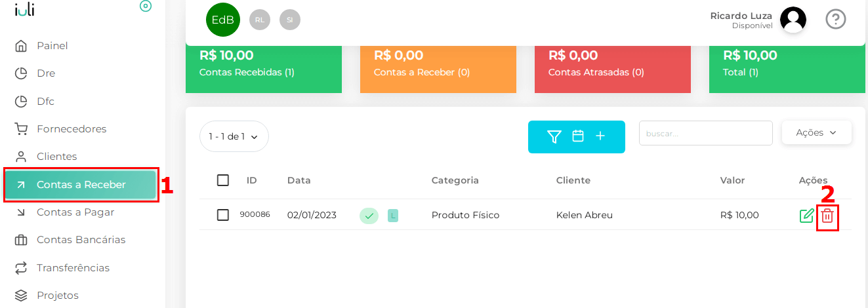The width and height of the screenshot is (868, 308).
Task: Expand the Ações dropdown button
Action: [x=816, y=132]
